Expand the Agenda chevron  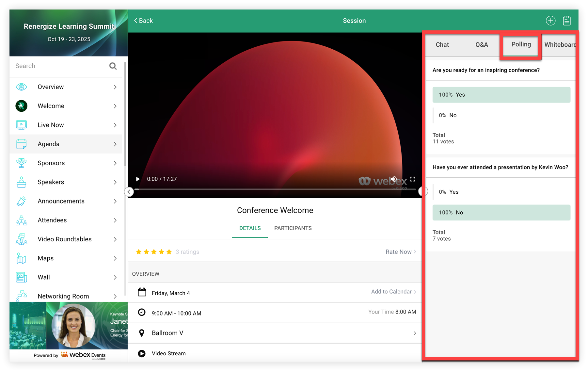pos(115,144)
